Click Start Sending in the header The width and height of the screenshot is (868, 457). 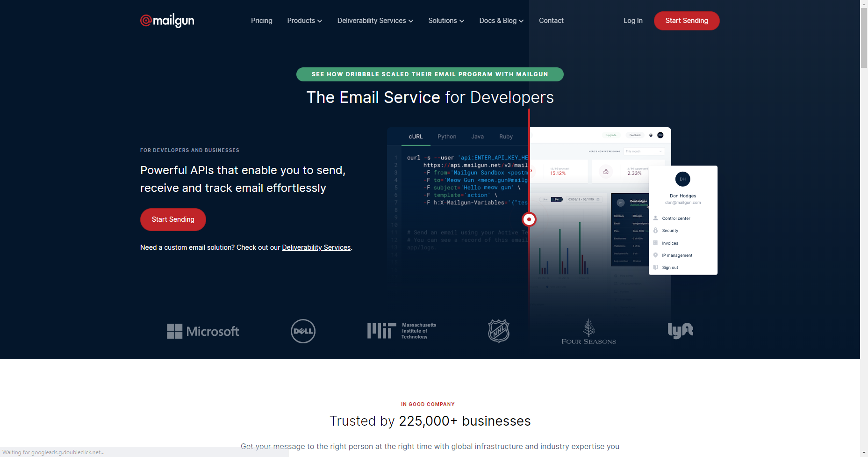687,21
